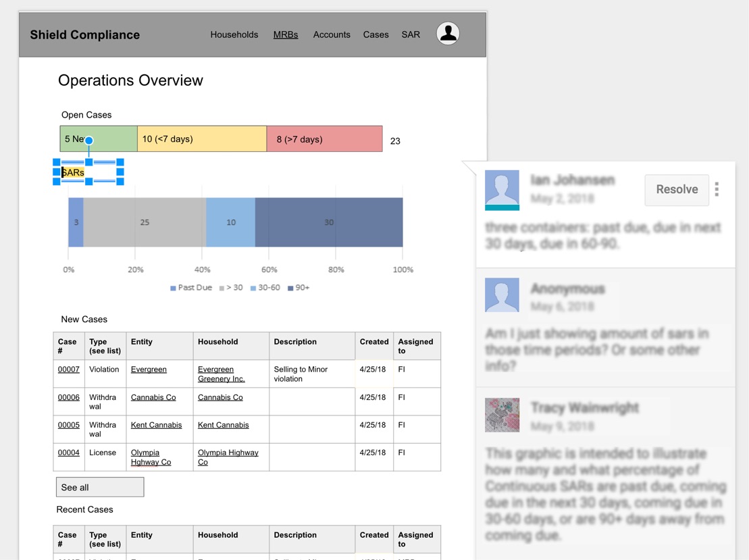Screen dimensions: 749x560
Task: Click the Anonymous commenter avatar
Action: (502, 295)
